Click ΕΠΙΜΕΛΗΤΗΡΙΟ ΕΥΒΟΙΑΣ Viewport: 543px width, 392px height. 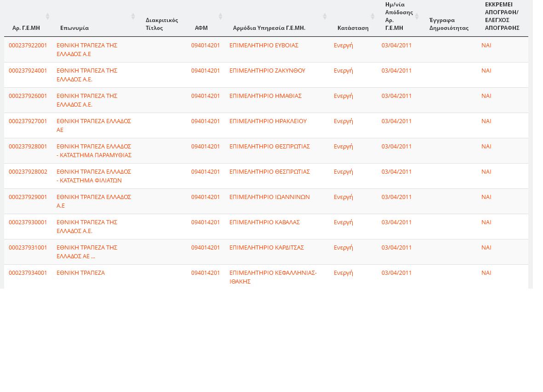point(264,45)
